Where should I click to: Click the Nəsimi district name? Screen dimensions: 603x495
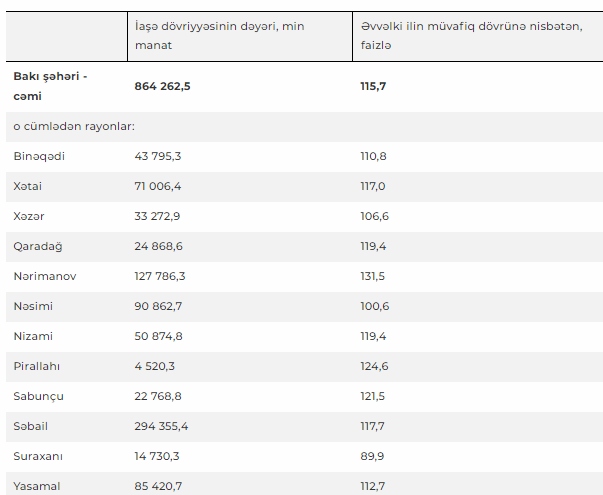point(33,306)
